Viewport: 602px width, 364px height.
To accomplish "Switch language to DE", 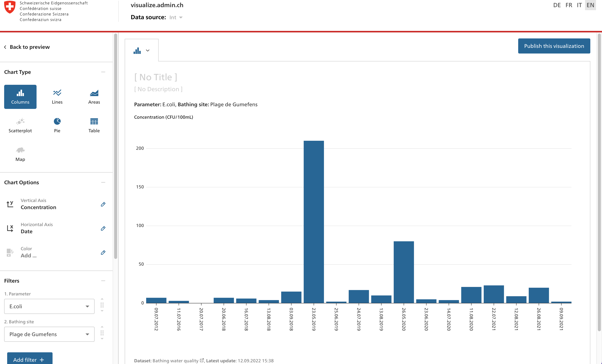I will pos(557,5).
